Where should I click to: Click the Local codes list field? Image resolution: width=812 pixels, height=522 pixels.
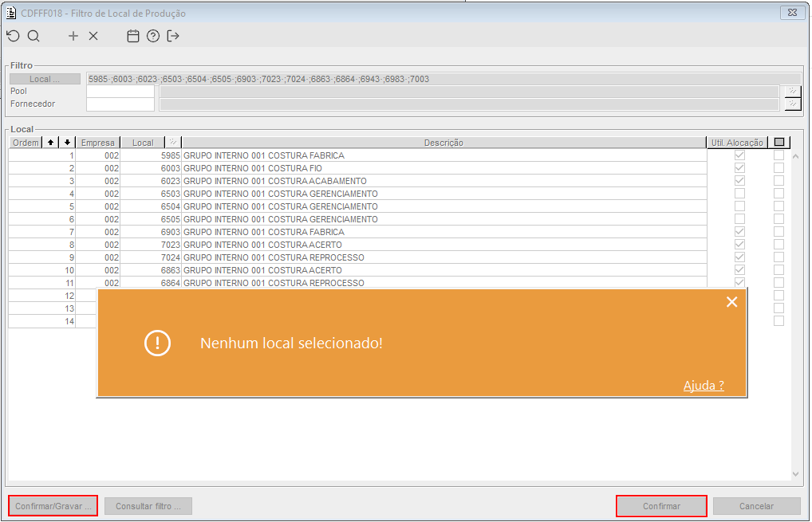pyautogui.click(x=443, y=79)
